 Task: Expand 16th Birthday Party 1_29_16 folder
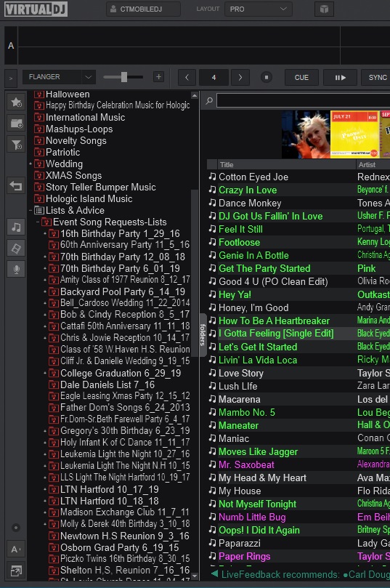(45, 233)
